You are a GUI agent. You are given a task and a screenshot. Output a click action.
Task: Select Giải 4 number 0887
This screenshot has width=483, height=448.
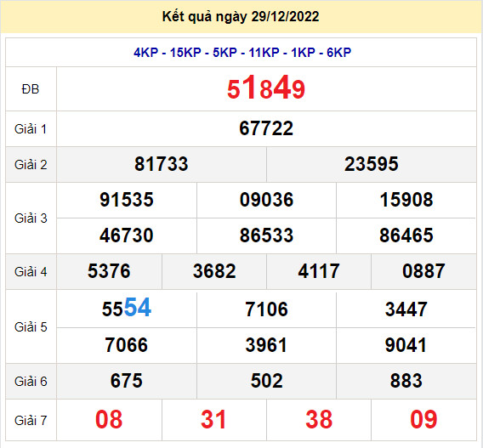pyautogui.click(x=423, y=271)
